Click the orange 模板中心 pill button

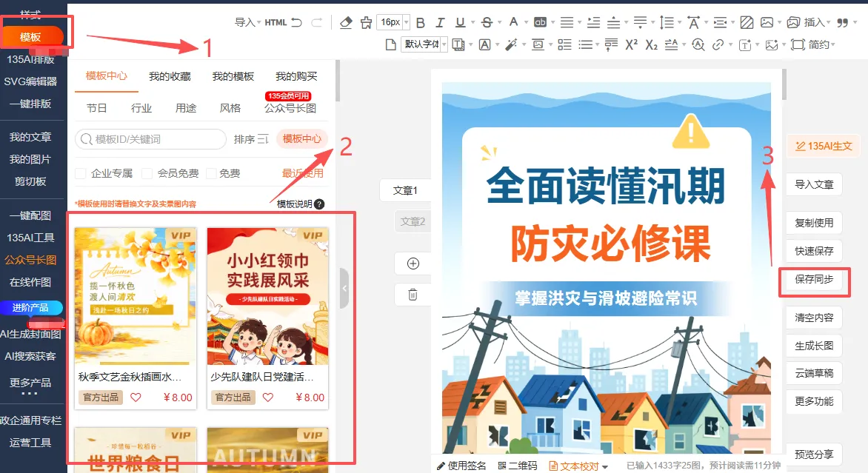point(301,139)
